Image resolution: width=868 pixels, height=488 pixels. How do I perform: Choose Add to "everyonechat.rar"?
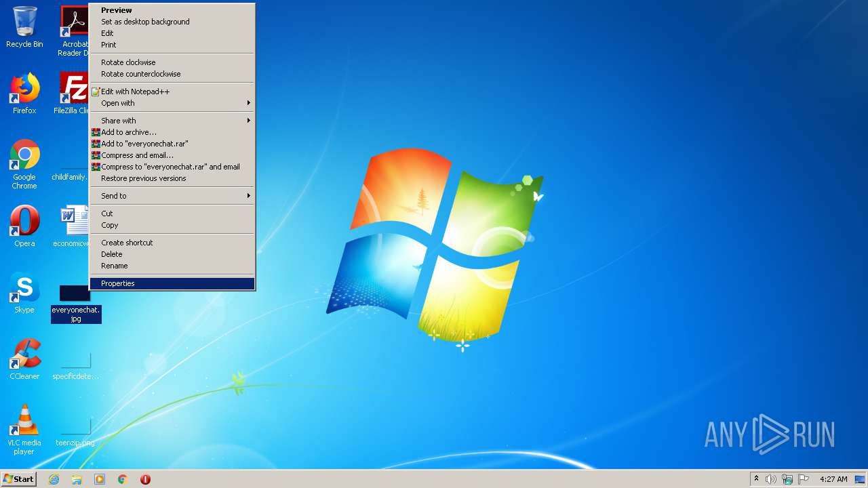point(172,144)
